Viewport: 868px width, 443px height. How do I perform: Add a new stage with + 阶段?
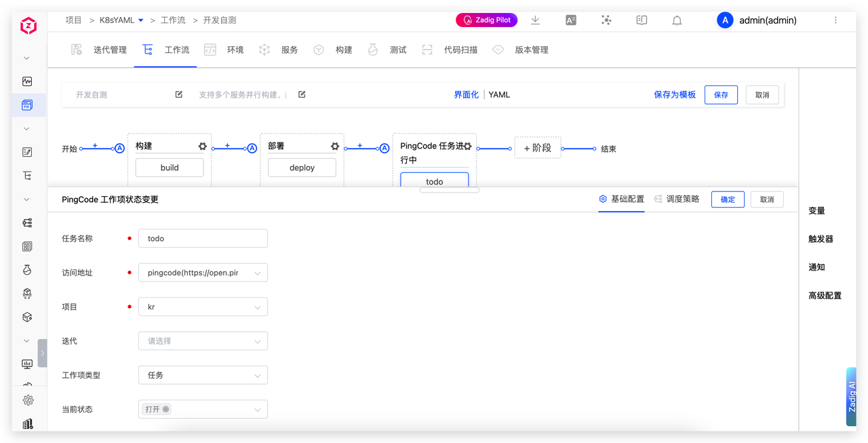click(537, 148)
